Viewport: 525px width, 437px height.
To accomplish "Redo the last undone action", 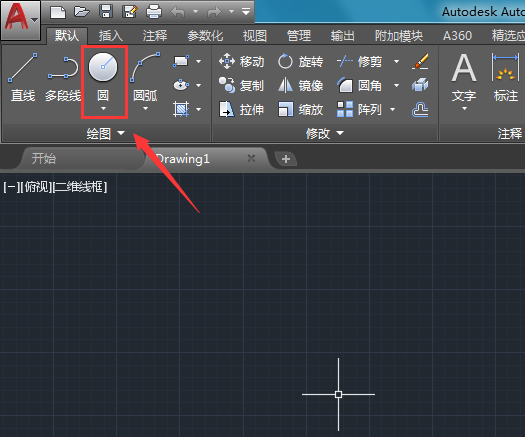I will pos(214,12).
